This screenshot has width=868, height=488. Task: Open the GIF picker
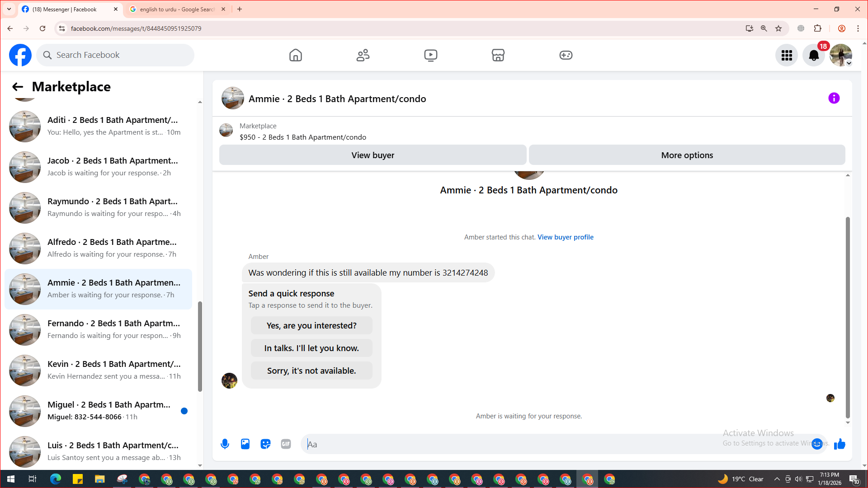click(x=286, y=444)
